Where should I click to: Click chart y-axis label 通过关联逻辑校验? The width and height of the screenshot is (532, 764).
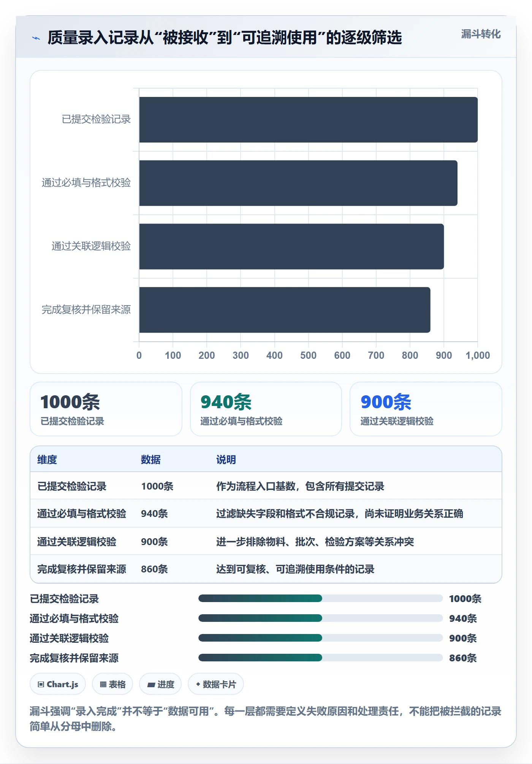click(x=91, y=246)
